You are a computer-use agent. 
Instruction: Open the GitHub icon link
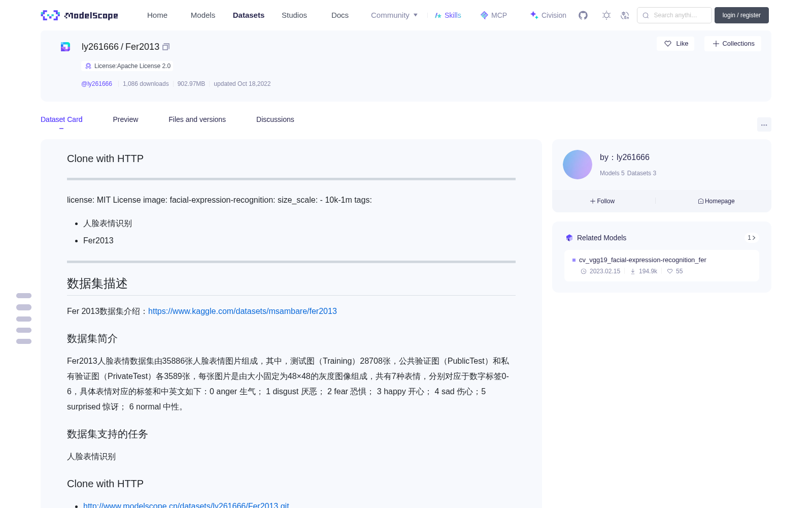[x=583, y=15]
